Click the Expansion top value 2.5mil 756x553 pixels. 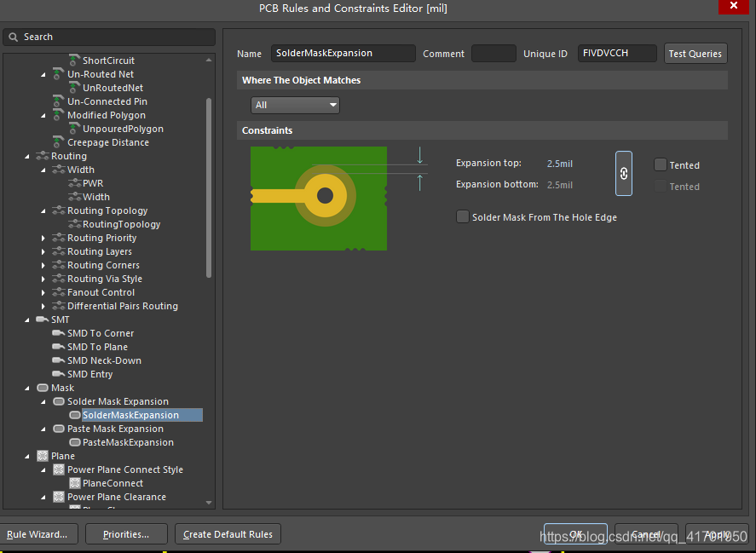click(560, 164)
